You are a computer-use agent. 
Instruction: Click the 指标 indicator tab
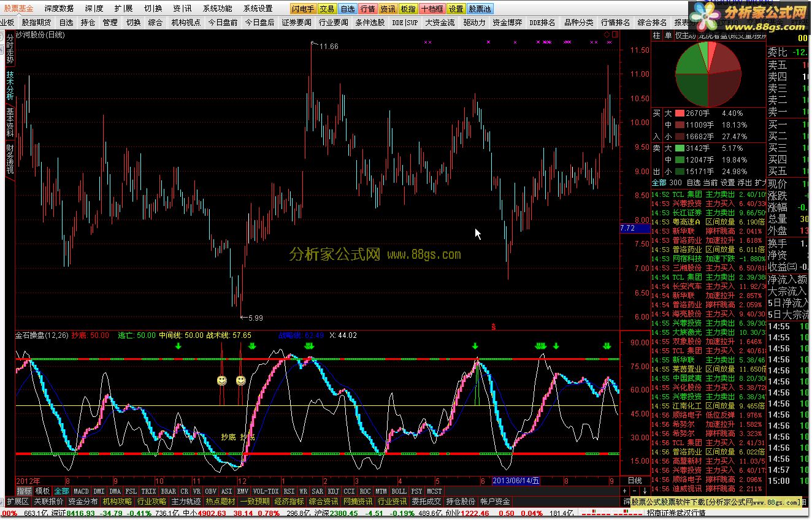pyautogui.click(x=24, y=491)
